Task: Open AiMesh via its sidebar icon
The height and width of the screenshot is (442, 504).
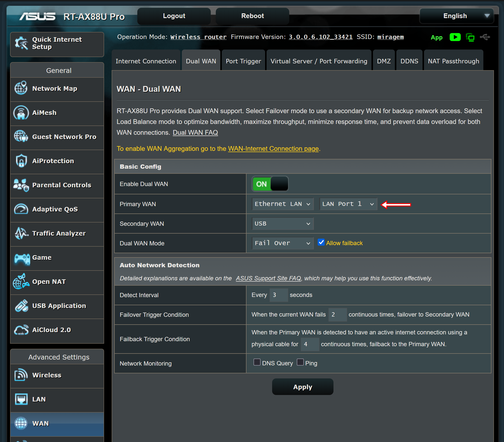Action: click(21, 113)
